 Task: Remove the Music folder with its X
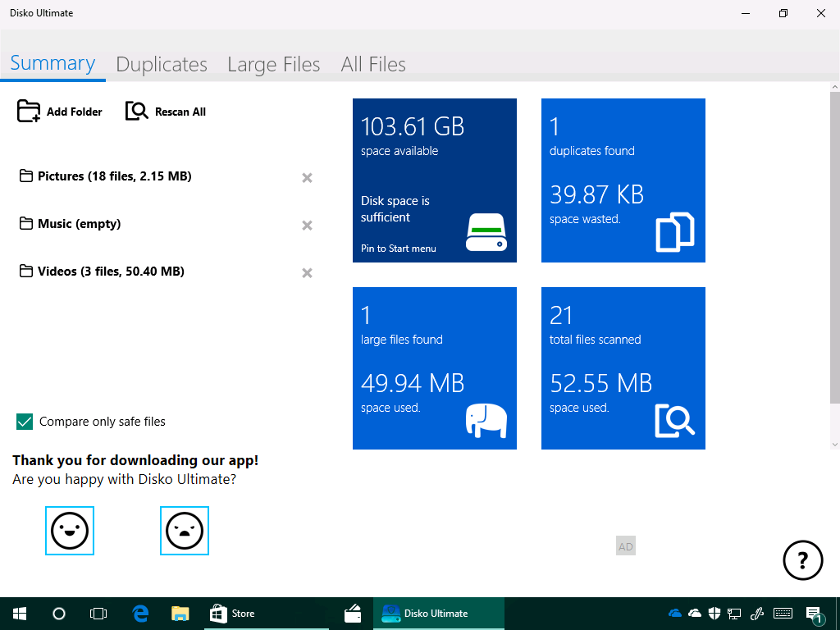click(307, 226)
